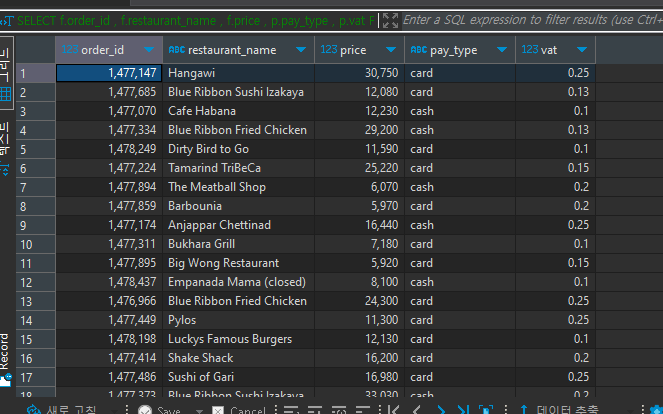Select the Empanada Mama (closed) cell
Image resolution: width=663 pixels, height=414 pixels.
pos(238,282)
